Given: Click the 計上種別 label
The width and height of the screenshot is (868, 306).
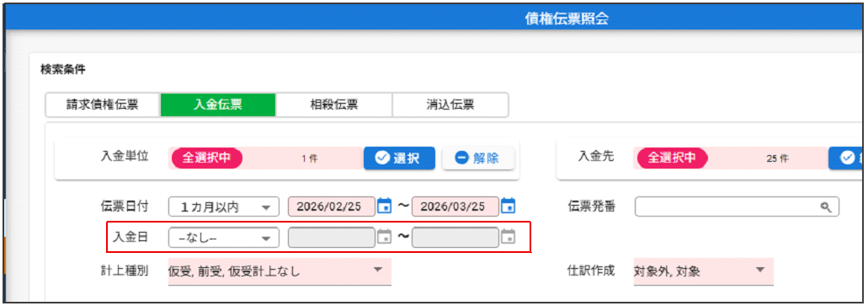Looking at the screenshot, I should [124, 271].
